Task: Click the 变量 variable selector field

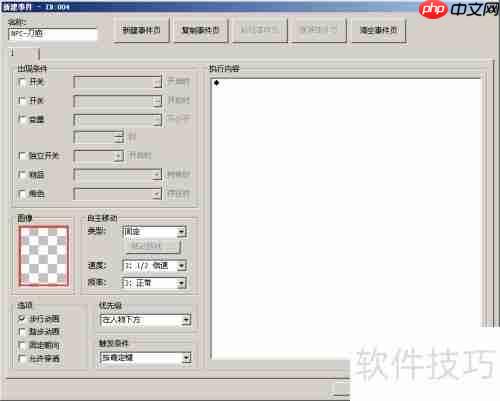Action: click(118, 119)
